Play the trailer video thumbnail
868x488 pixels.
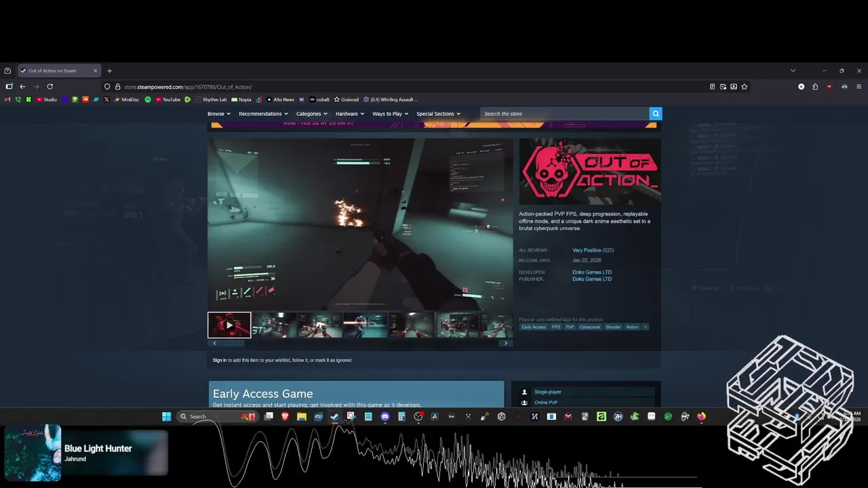tap(229, 325)
